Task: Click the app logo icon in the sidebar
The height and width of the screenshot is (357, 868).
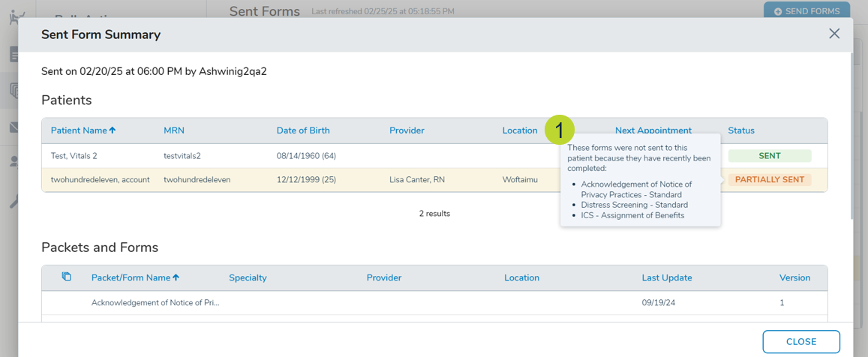Action: tap(14, 16)
